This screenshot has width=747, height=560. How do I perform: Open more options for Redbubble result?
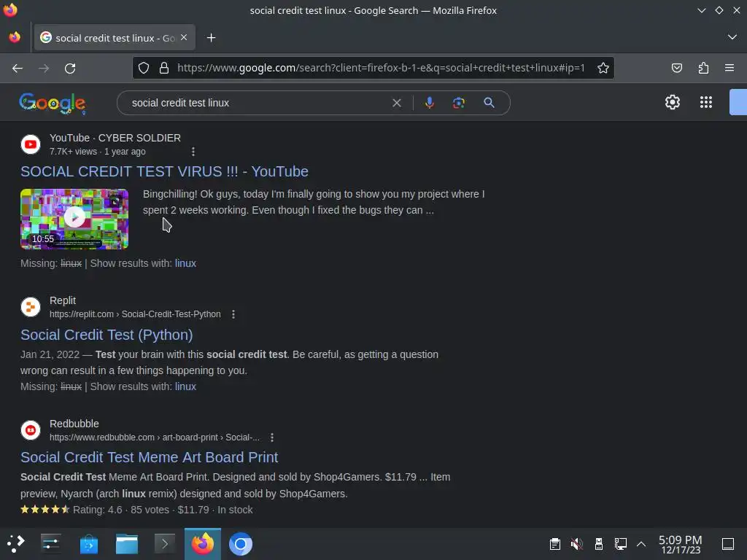(x=271, y=437)
